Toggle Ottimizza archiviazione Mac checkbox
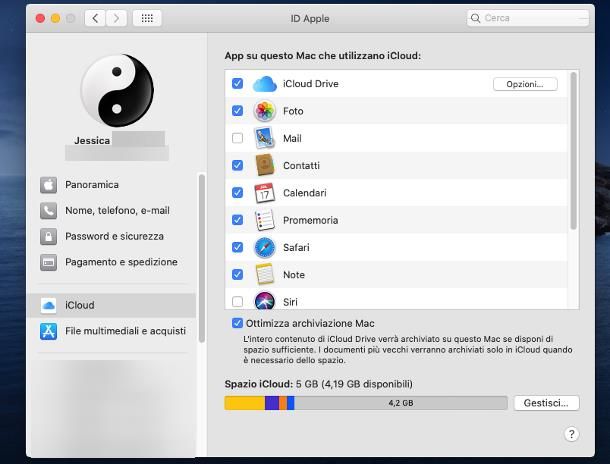The image size is (610, 464). point(237,323)
